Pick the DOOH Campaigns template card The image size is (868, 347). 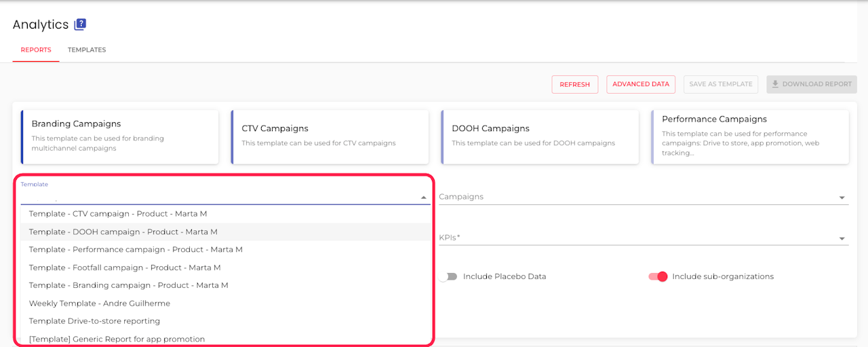point(540,136)
